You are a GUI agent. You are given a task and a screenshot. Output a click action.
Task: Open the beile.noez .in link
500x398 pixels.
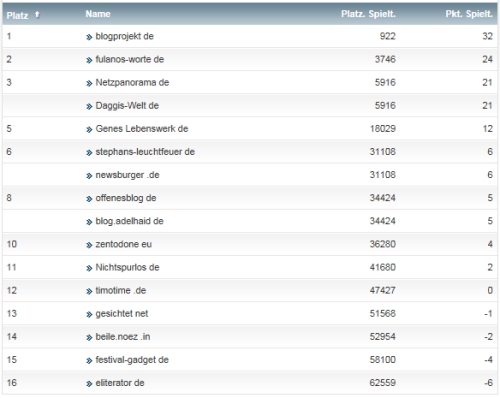123,337
